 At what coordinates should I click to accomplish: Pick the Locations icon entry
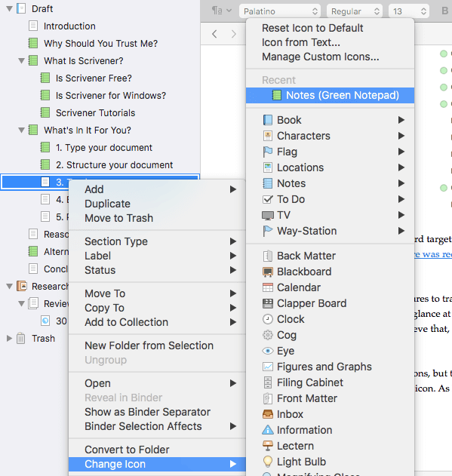pyautogui.click(x=330, y=167)
